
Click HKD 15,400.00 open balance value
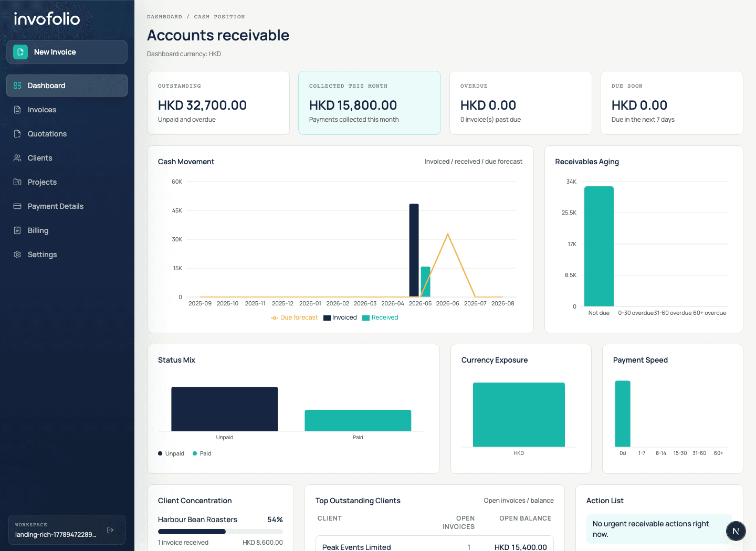click(x=521, y=547)
